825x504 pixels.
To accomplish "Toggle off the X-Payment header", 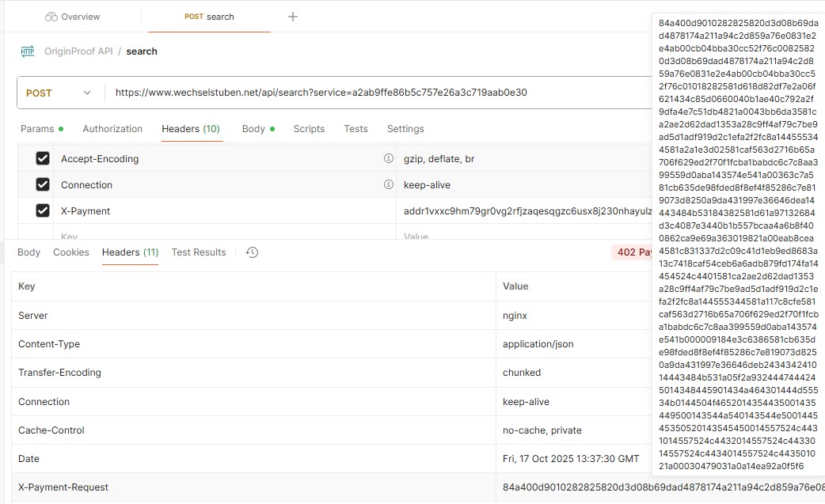I will [x=42, y=211].
